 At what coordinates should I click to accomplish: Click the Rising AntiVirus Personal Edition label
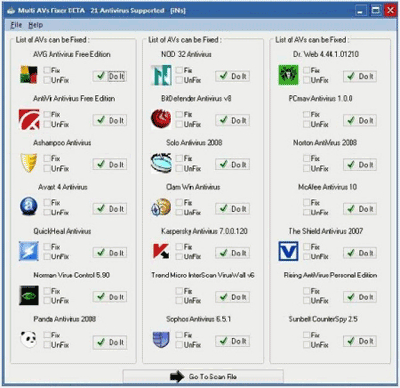[x=330, y=275]
